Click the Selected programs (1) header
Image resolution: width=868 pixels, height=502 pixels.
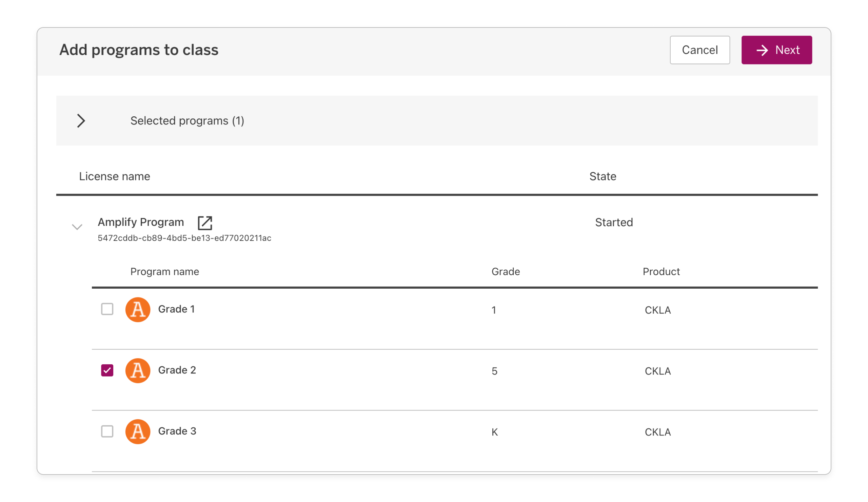click(x=187, y=121)
